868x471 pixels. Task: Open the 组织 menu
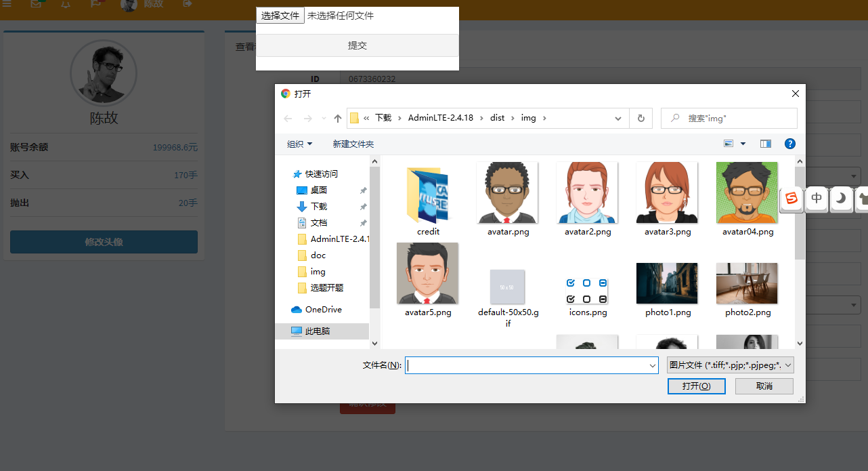point(299,144)
